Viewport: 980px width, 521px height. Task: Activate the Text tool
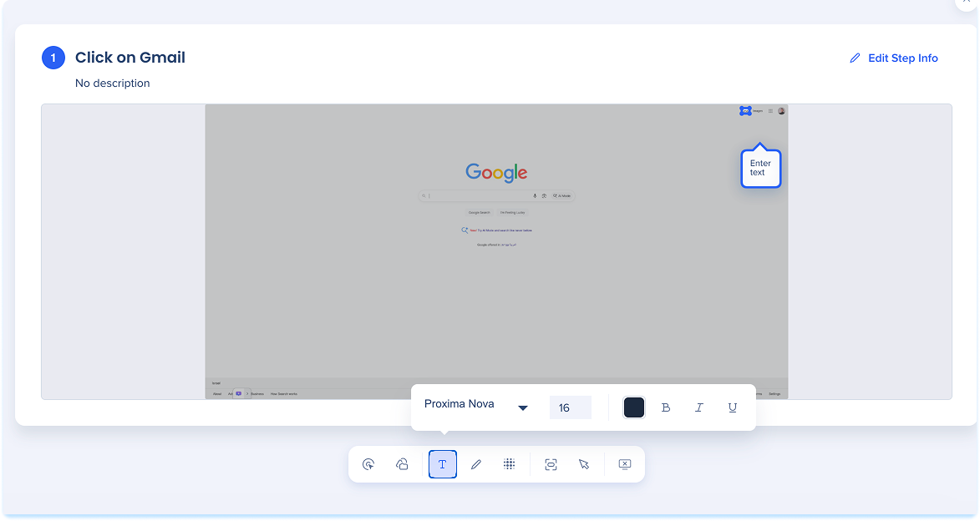coord(443,464)
